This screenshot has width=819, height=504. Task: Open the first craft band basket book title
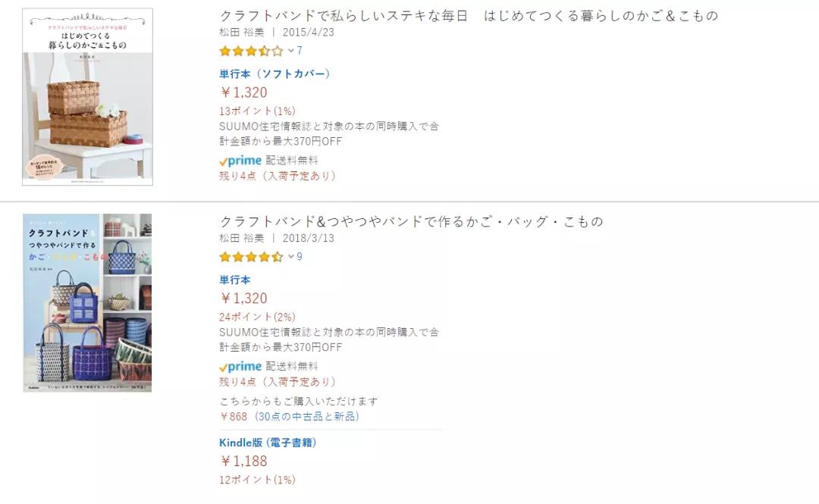click(x=468, y=15)
